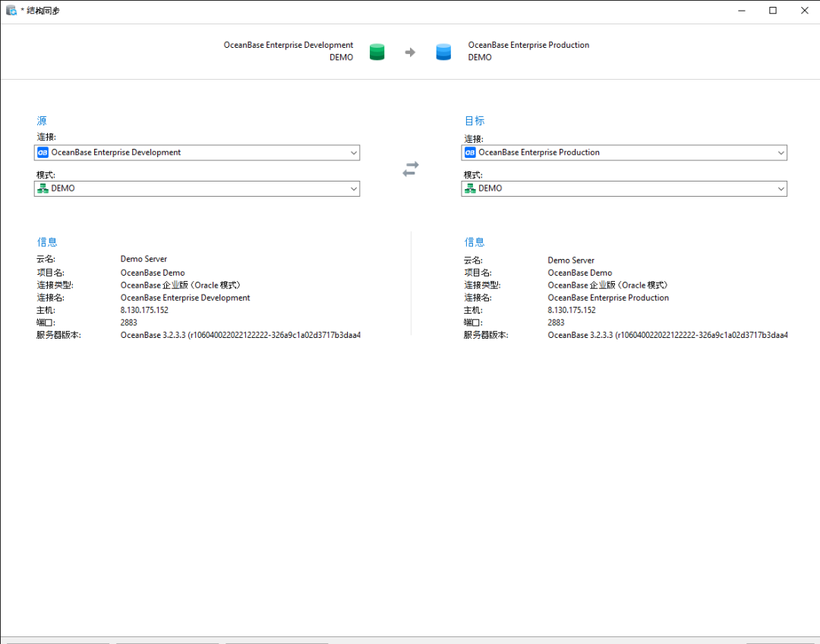Click the source 连接: label
The height and width of the screenshot is (644, 820).
click(46, 137)
